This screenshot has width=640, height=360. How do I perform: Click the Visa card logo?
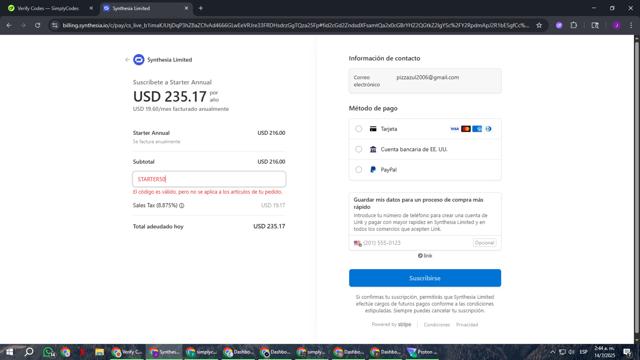coord(455,129)
